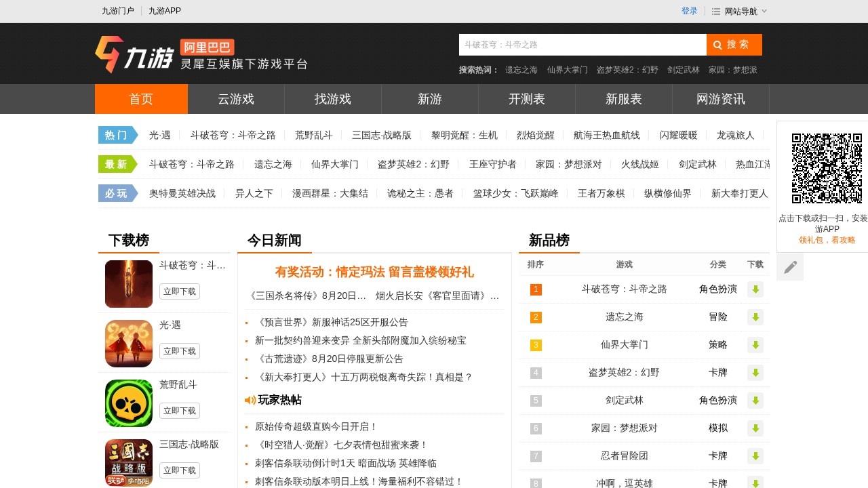The image size is (868, 488).
Task: Click download arrow for 家园：梦想派对 in 新品榜
Action: click(755, 428)
